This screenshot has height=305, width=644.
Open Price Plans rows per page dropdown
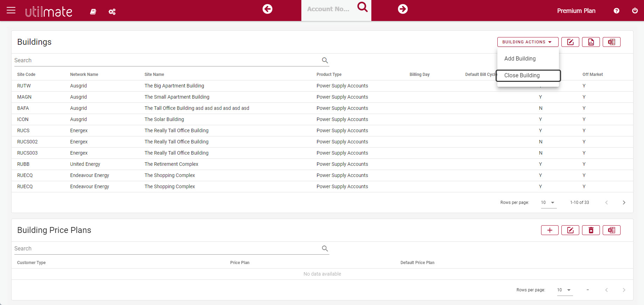tap(565, 290)
